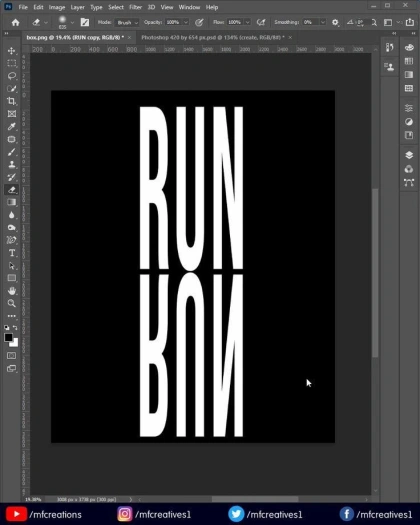The image size is (420, 525).
Task: Open the Filter menu
Action: click(135, 7)
